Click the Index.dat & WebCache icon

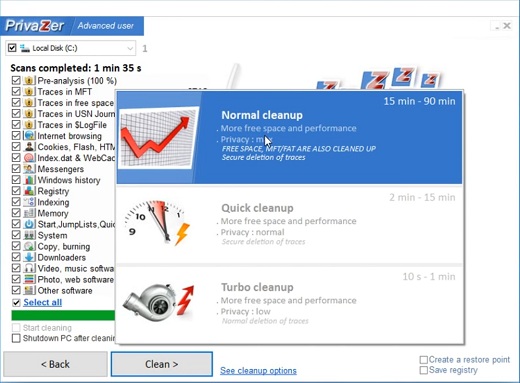[29, 158]
